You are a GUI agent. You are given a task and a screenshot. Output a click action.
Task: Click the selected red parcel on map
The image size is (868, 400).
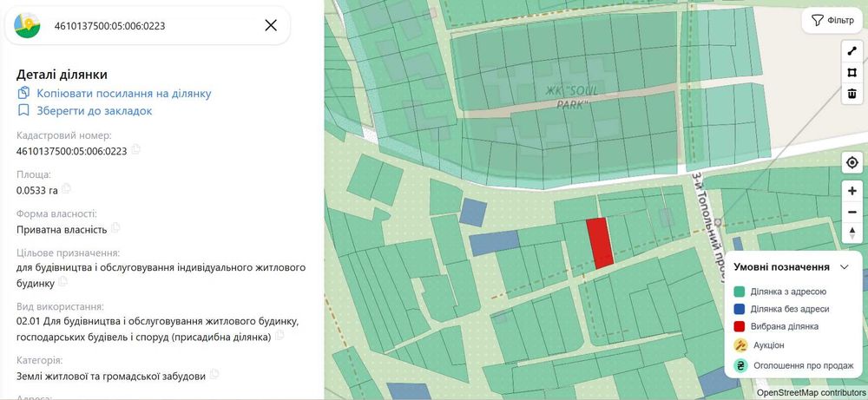click(x=600, y=244)
